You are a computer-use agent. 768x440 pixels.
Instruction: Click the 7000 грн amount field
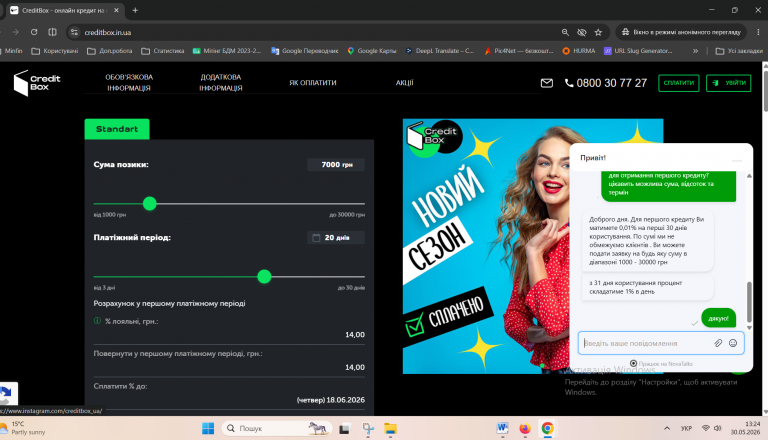(x=336, y=165)
